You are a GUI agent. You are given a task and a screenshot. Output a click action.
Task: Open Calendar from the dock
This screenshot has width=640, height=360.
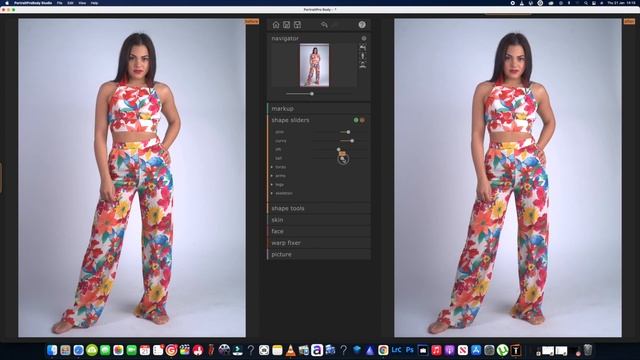(x=145, y=350)
